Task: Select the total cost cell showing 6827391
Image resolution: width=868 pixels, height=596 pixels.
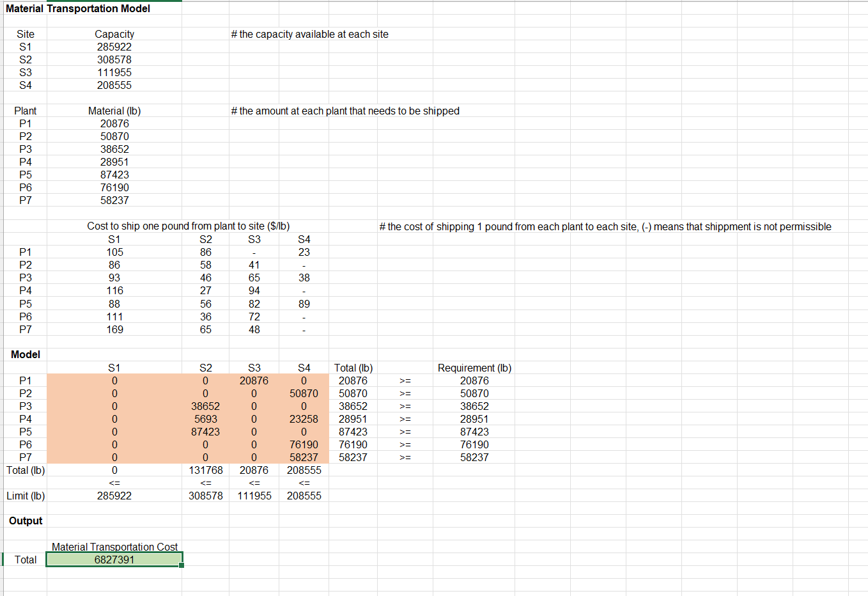Action: pyautogui.click(x=114, y=560)
